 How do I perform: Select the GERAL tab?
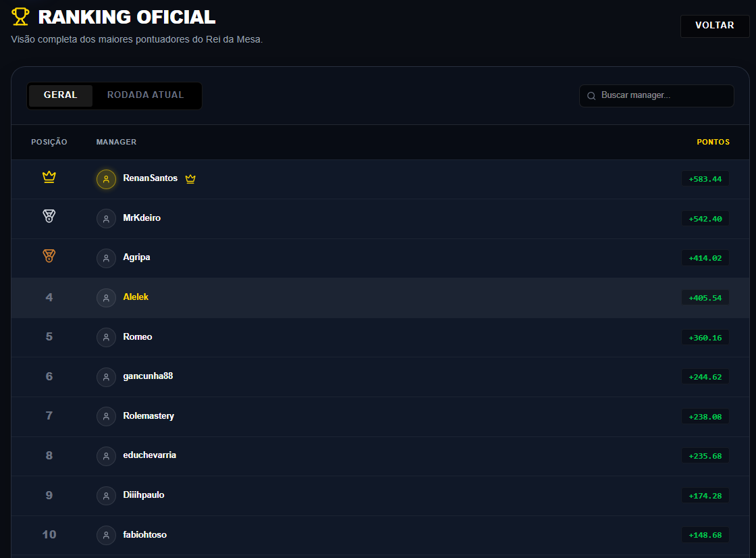tap(60, 95)
